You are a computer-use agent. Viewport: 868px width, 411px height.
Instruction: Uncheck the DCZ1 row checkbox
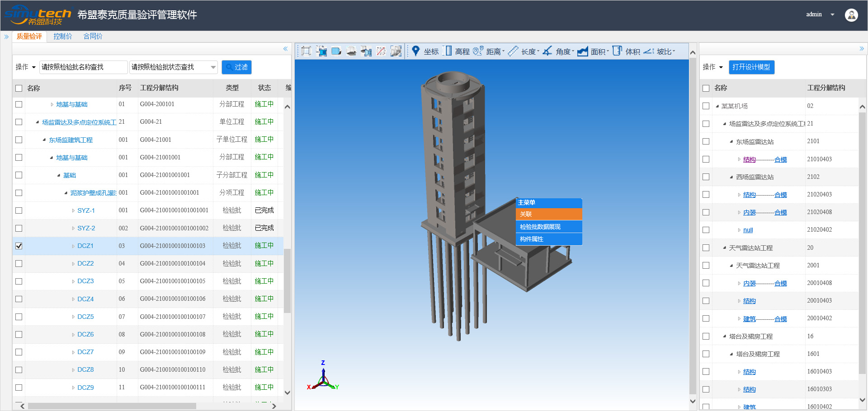tap(19, 246)
